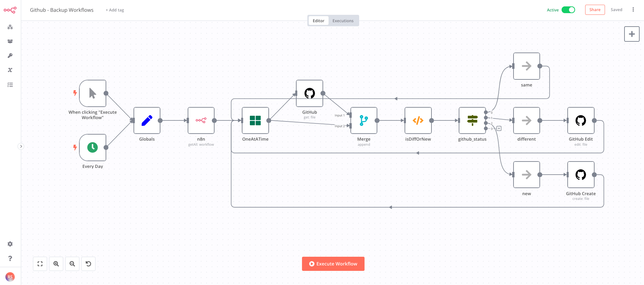Open the add node plus panel button
The image size is (644, 285).
click(632, 34)
